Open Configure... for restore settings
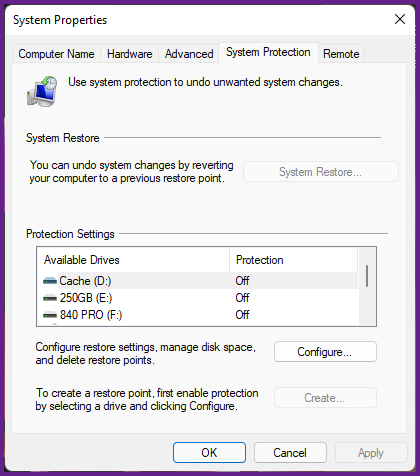Image resolution: width=420 pixels, height=476 pixels. [325, 352]
